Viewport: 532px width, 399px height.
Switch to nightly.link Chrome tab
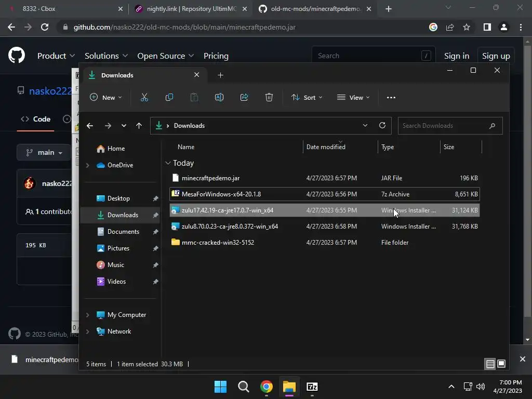point(191,9)
